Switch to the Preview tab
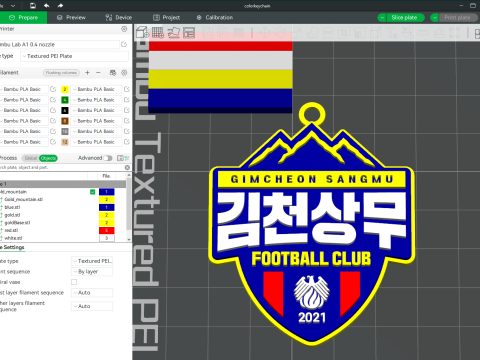Viewport: 480px width, 360px height. [x=71, y=18]
